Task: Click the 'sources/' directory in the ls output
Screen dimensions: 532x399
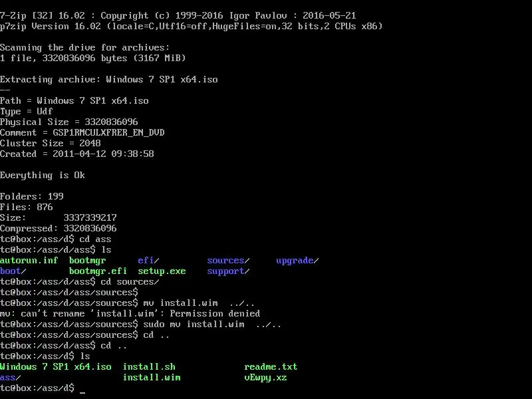Action: 228,261
